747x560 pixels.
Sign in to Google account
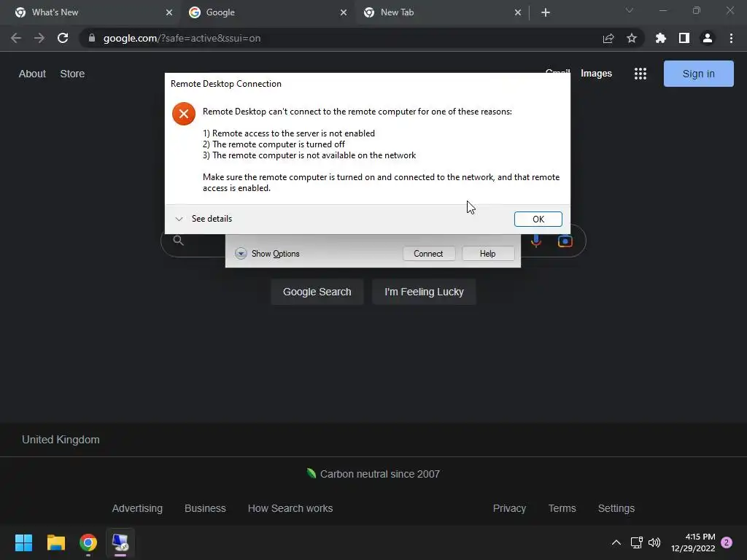[698, 74]
